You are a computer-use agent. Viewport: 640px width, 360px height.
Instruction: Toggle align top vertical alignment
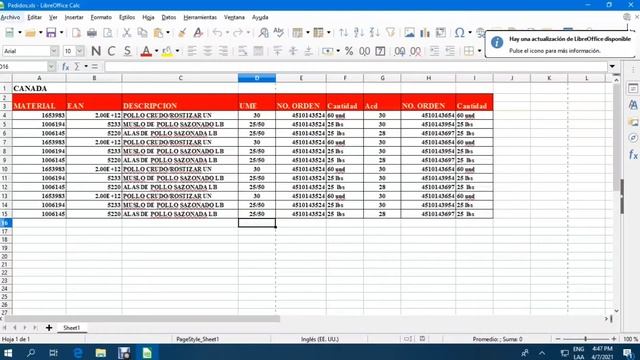278,51
